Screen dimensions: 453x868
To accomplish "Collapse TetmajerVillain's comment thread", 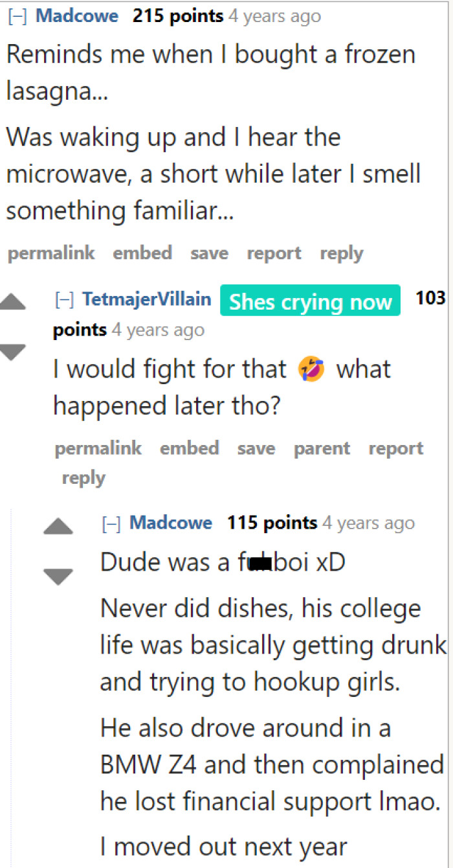I will [x=63, y=300].
